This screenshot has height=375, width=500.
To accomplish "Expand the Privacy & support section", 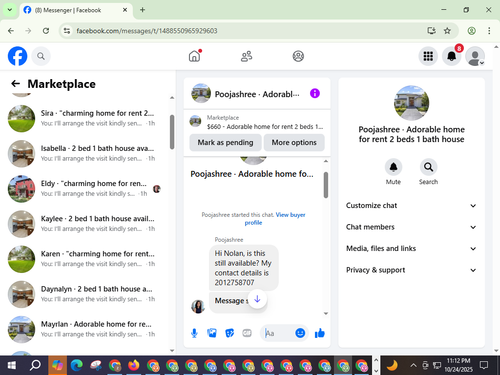I will pyautogui.click(x=411, y=270).
